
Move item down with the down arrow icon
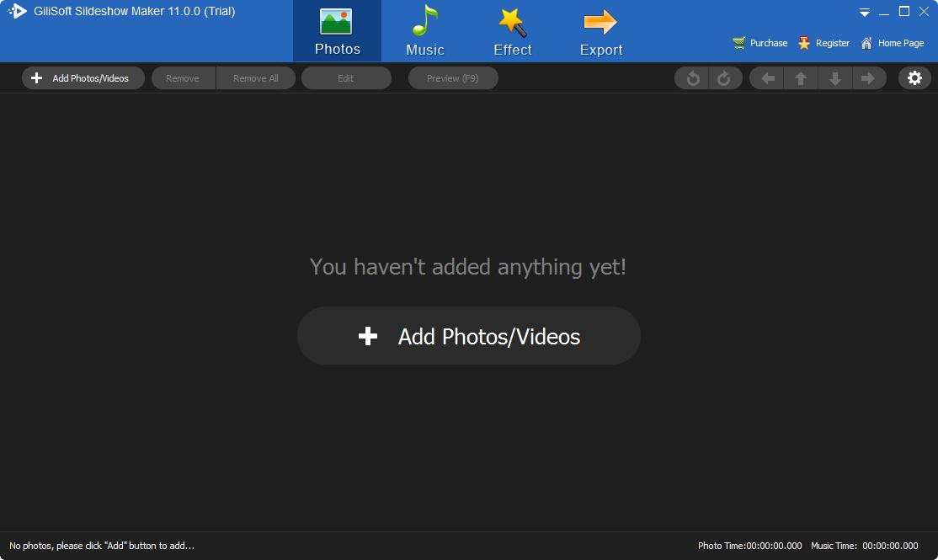pyautogui.click(x=834, y=78)
